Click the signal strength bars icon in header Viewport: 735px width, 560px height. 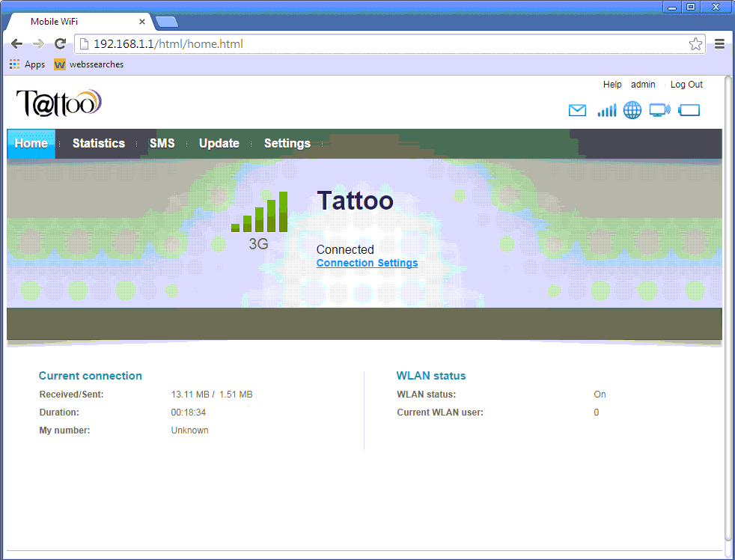click(x=606, y=110)
